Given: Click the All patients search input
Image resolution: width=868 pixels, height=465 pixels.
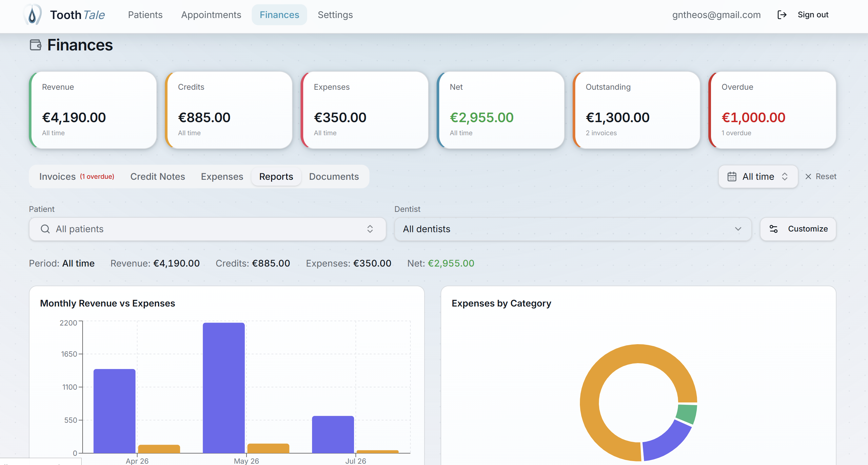Looking at the screenshot, I should (x=207, y=229).
